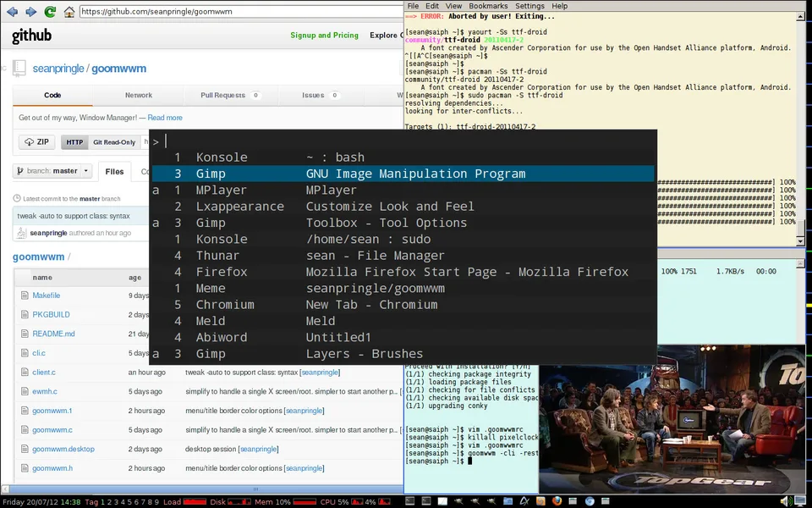The width and height of the screenshot is (812, 508).
Task: Click the browser forward arrow
Action: click(x=31, y=11)
